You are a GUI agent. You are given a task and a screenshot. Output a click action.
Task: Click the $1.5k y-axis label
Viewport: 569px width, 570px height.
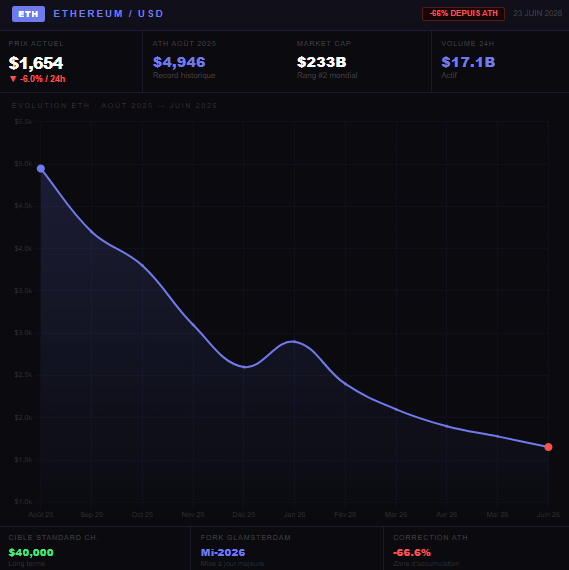tap(23, 460)
